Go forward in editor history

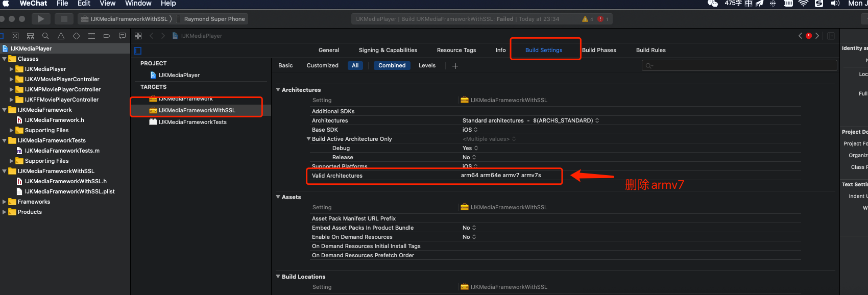click(x=163, y=36)
